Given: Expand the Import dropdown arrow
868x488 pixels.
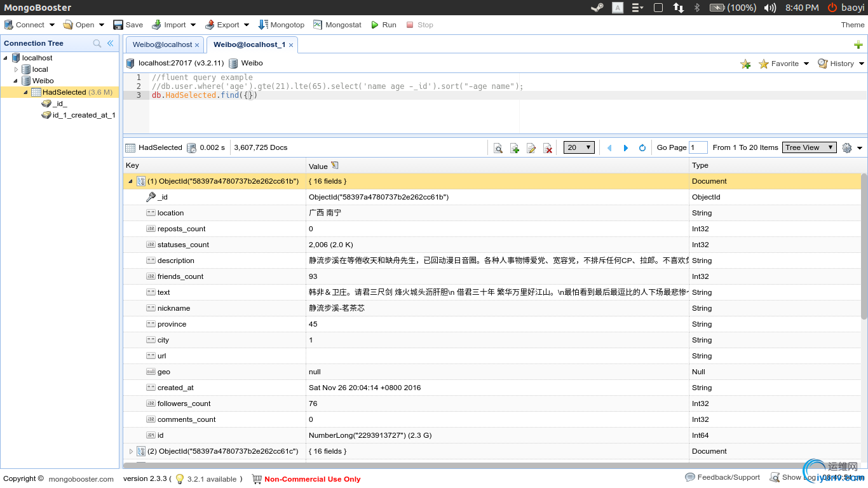Looking at the screenshot, I should click(193, 25).
